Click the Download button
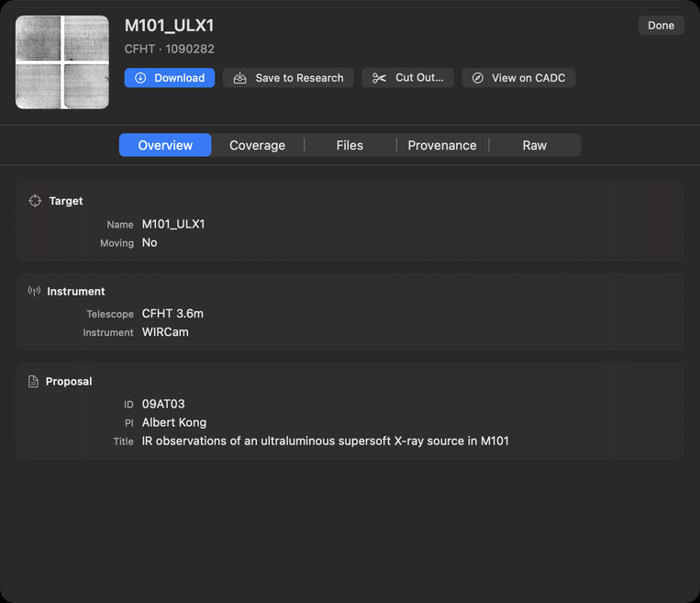 [x=169, y=78]
